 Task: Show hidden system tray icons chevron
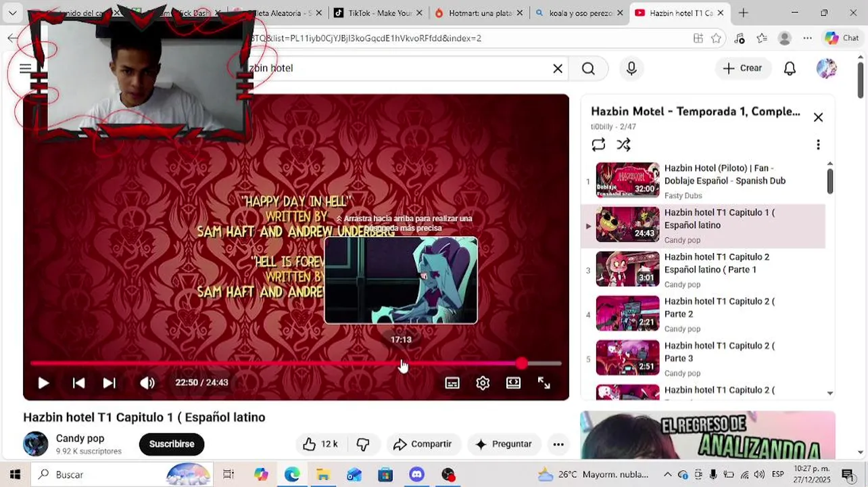[668, 475]
